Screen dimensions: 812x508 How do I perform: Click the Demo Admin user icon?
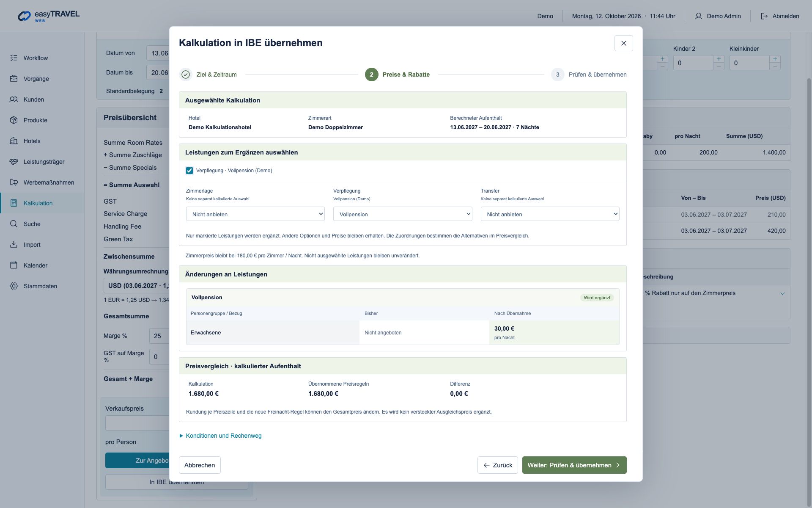699,16
